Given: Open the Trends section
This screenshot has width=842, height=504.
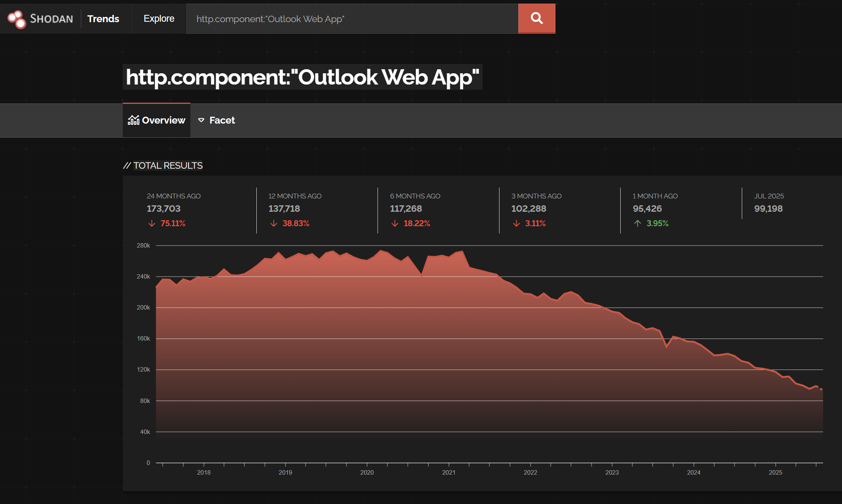Looking at the screenshot, I should 103,19.
